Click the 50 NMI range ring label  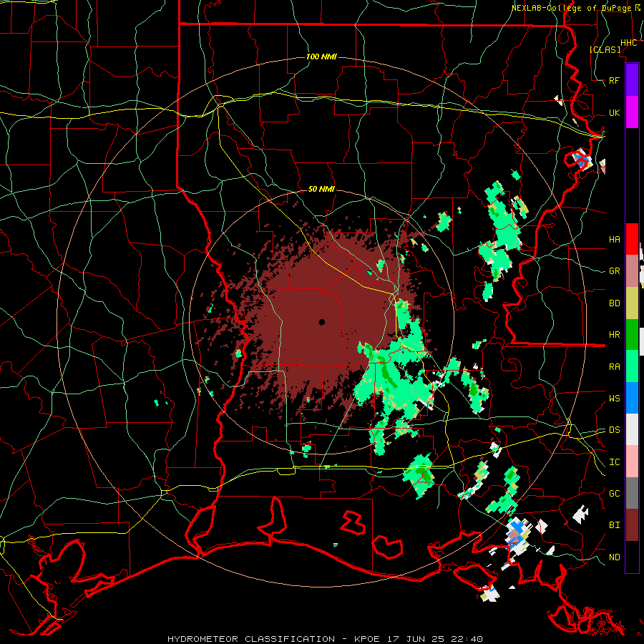click(x=321, y=189)
